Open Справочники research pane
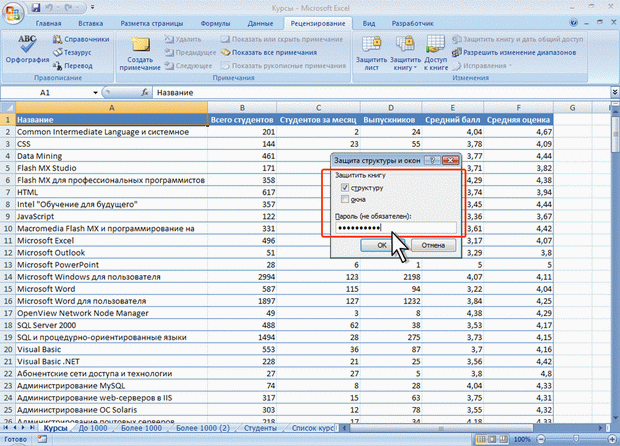Screen dimensions: 620x446 (81, 39)
